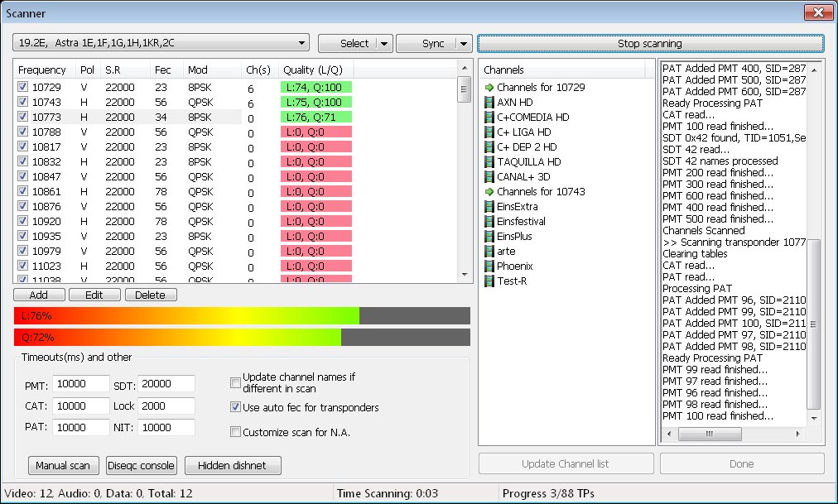Click the signal quality Q:72% bar
Screen dimensions: 838x504
coord(242,337)
